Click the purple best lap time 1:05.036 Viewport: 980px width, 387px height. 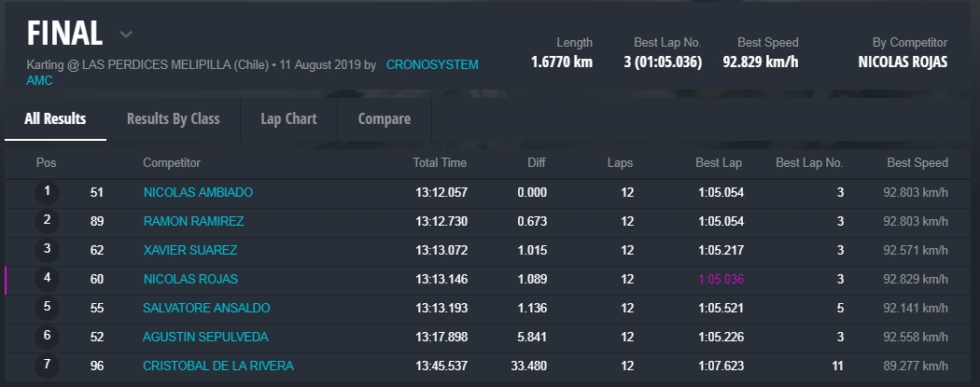720,279
